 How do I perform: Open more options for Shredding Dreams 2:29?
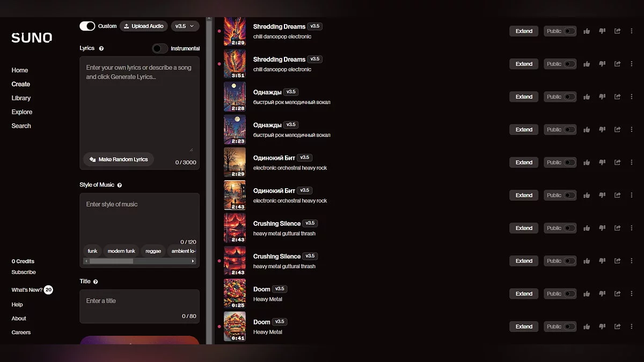click(631, 31)
